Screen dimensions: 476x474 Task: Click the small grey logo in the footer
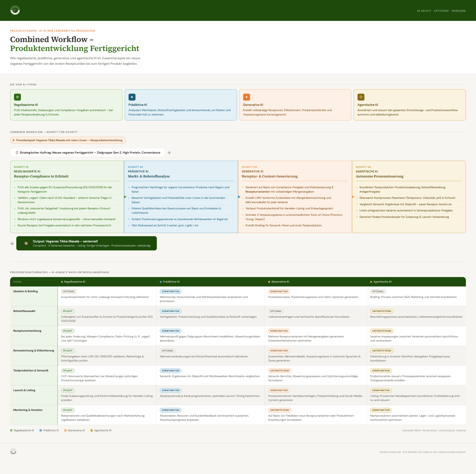[x=13, y=451]
